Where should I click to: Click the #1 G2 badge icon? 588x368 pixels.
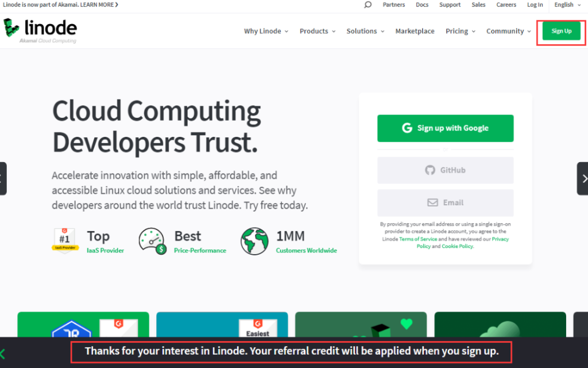[x=65, y=241]
